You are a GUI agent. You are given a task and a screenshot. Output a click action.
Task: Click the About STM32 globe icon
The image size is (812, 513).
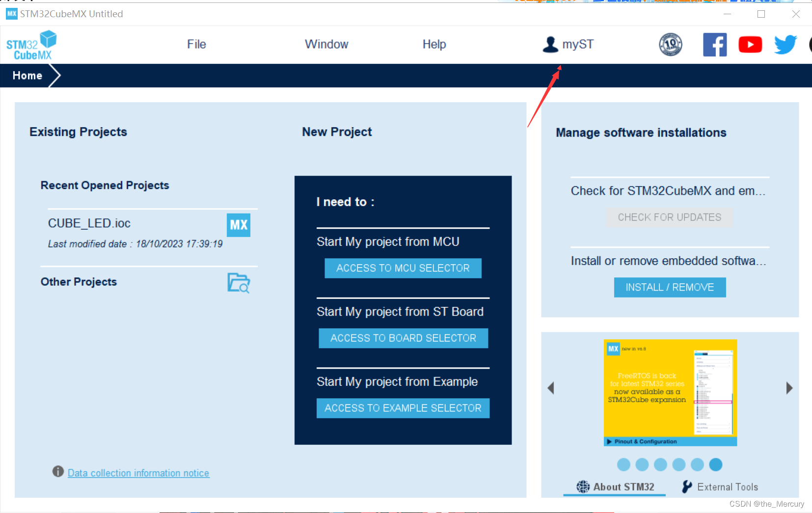click(583, 486)
